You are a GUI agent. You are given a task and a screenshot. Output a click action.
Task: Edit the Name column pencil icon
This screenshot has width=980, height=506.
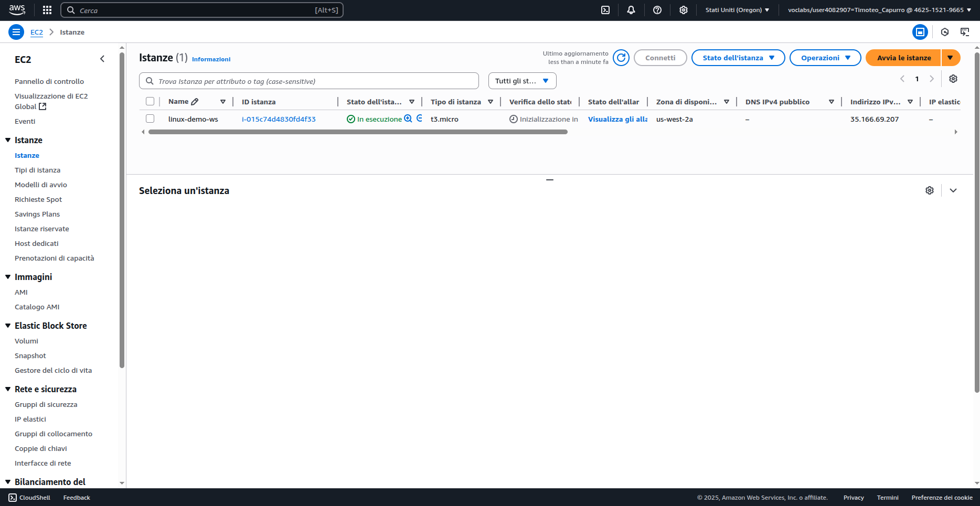(x=195, y=102)
